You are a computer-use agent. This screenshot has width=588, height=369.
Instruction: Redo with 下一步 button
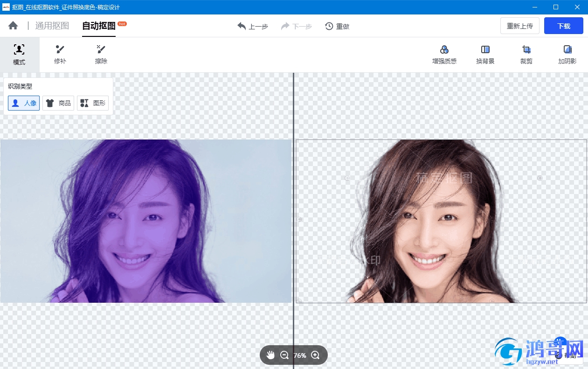tap(296, 27)
